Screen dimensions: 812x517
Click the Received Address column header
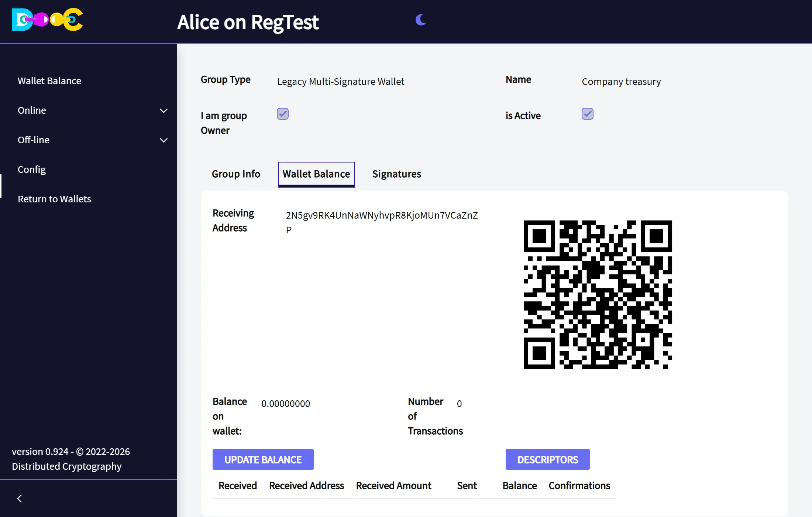point(306,486)
